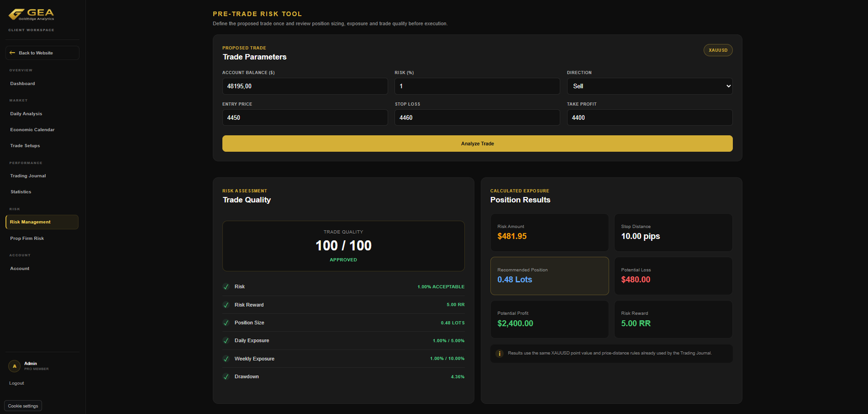Click Back to Website
This screenshot has width=868, height=414.
coord(42,53)
